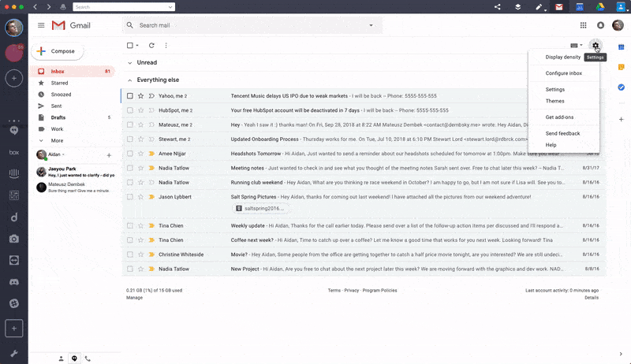The height and width of the screenshot is (364, 631).
Task: Choose Get add-ons from the settings menu
Action: 559,117
